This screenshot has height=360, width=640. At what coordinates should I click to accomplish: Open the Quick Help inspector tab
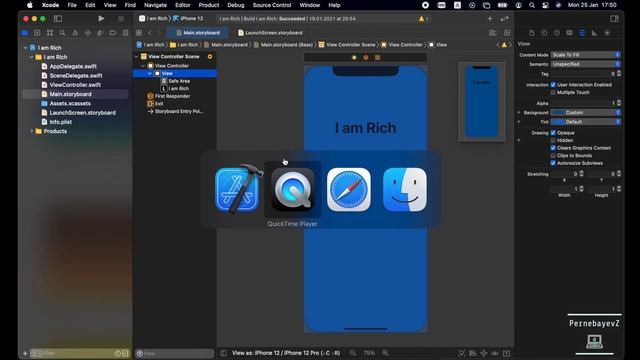click(x=557, y=33)
